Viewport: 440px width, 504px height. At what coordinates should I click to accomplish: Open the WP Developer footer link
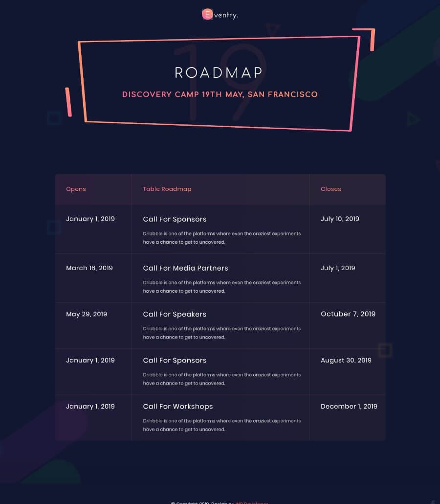tap(251, 502)
